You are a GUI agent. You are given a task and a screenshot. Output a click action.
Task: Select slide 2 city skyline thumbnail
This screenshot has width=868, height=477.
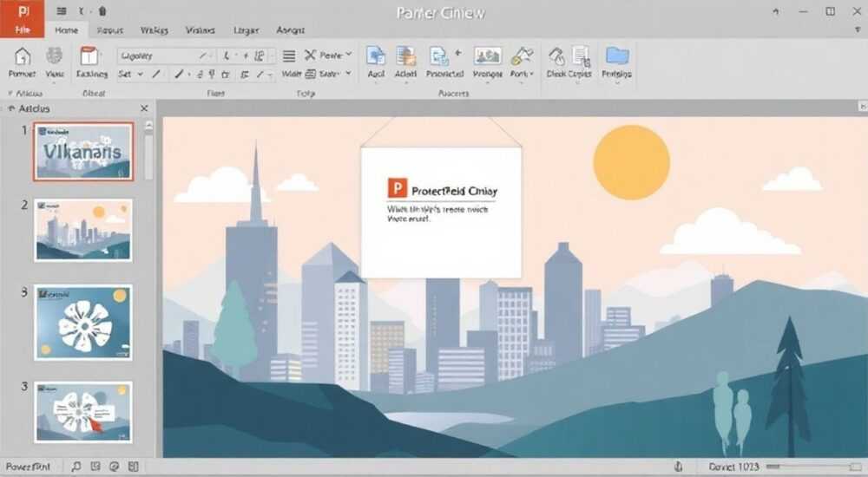pos(83,230)
